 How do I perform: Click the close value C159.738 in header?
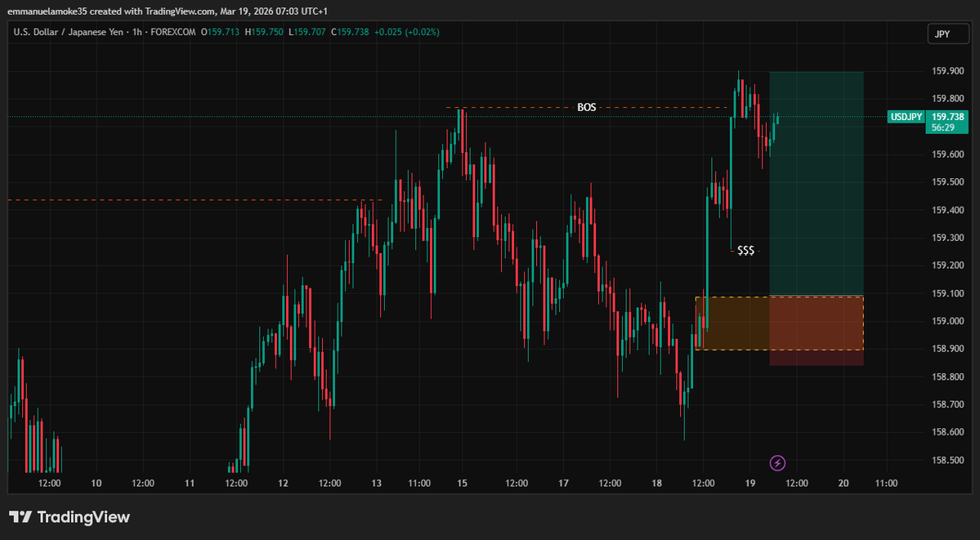[349, 32]
